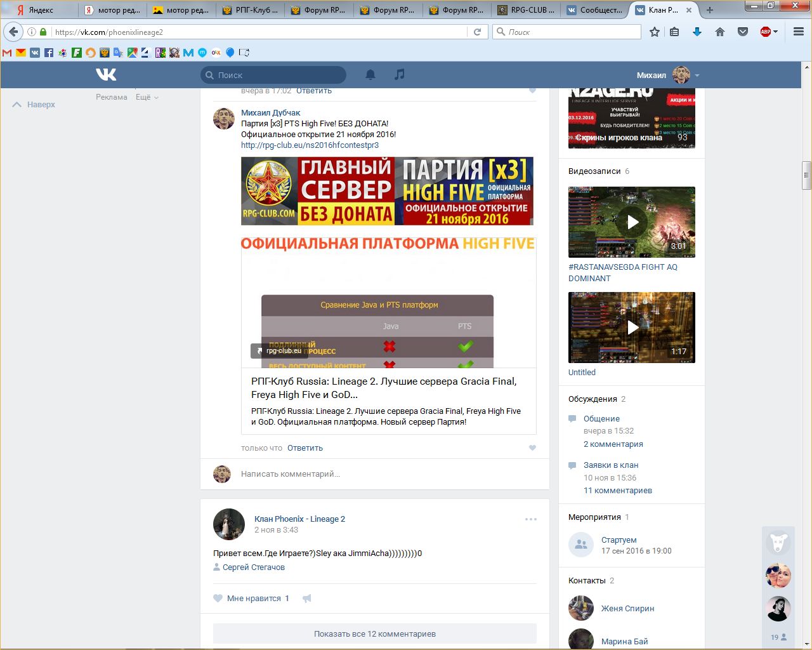Open the Gmail bookmark icon
812x650 pixels.
(x=7, y=53)
